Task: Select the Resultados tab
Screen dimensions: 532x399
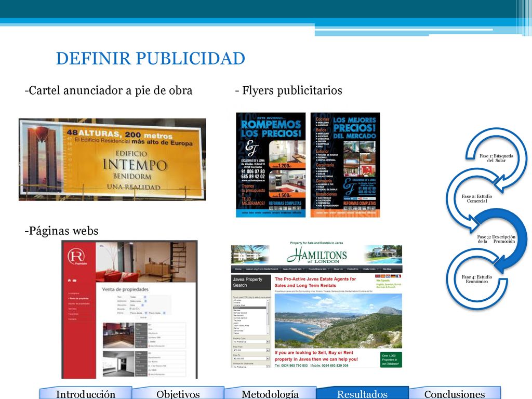Action: (x=362, y=393)
